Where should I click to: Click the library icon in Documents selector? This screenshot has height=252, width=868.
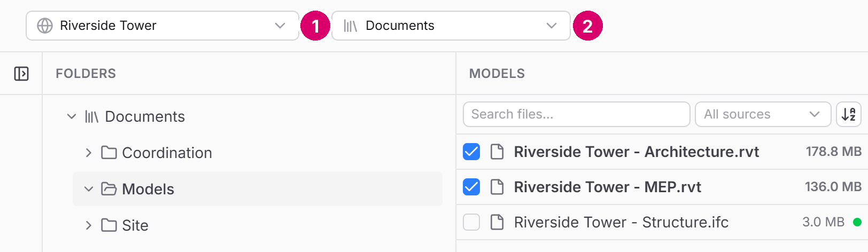(351, 26)
